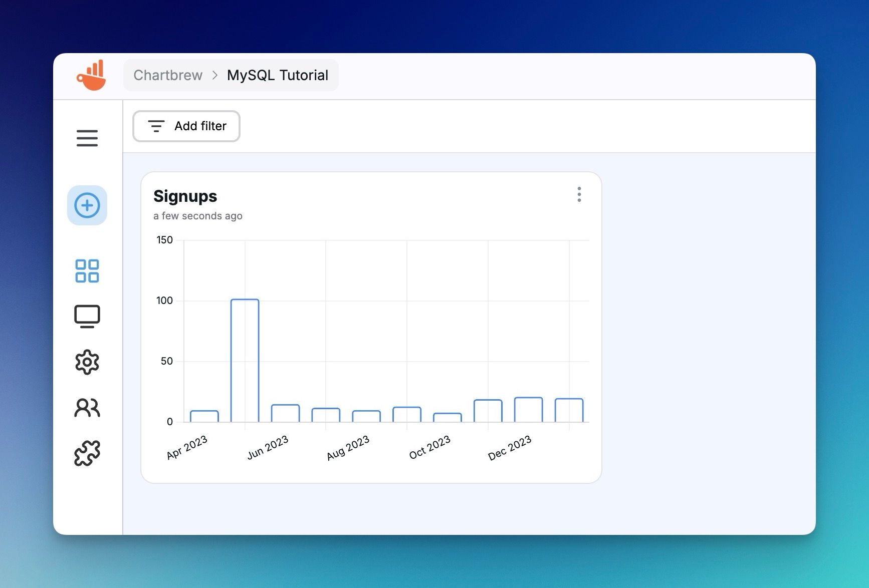Open project settings via the gear icon
The width and height of the screenshot is (869, 588).
pyautogui.click(x=87, y=362)
